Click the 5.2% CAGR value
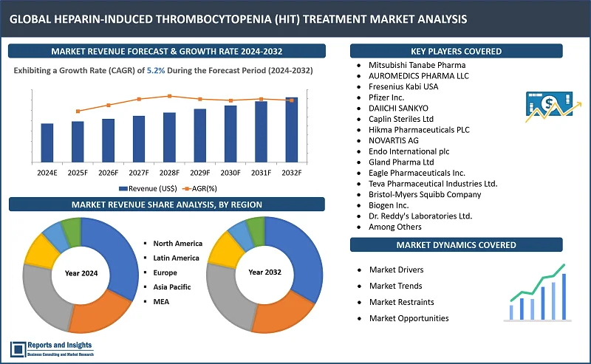This screenshot has width=591, height=364. coord(156,70)
